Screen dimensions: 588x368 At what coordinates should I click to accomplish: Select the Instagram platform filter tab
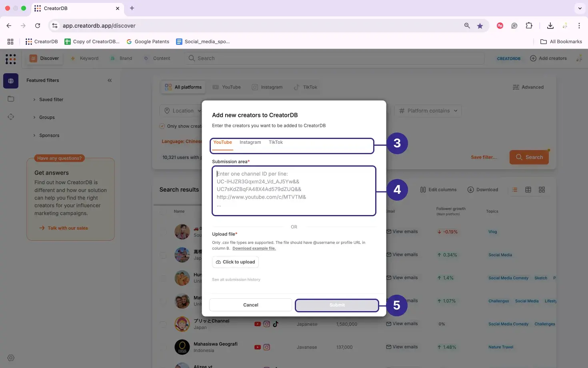click(x=267, y=87)
